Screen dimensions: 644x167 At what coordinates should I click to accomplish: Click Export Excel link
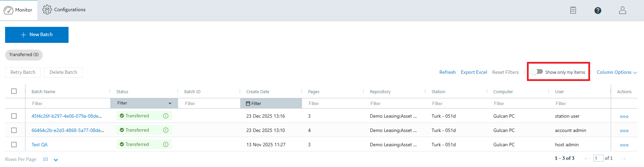[x=474, y=72]
